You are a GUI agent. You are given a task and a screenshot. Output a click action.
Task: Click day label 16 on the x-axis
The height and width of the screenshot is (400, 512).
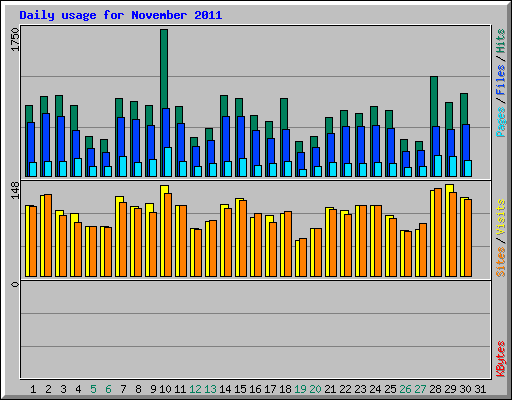click(255, 389)
